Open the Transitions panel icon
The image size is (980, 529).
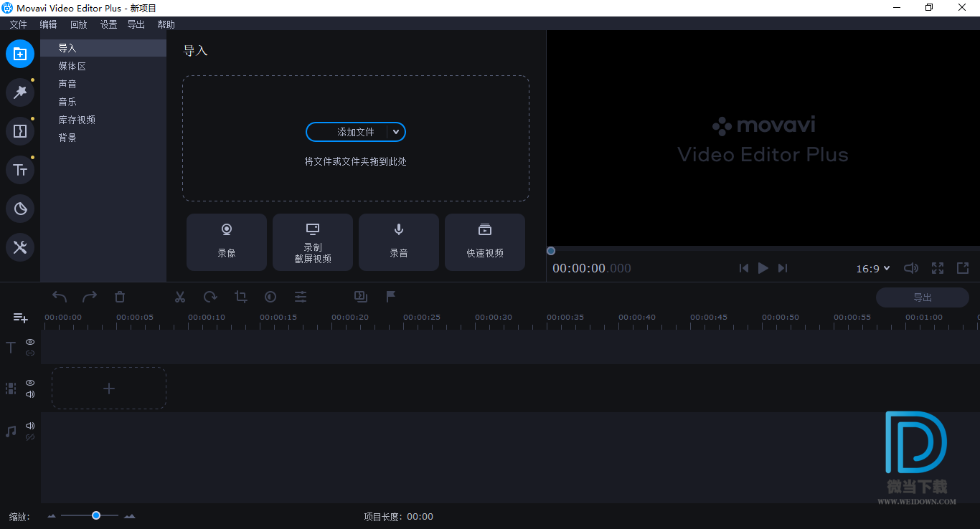tap(20, 131)
